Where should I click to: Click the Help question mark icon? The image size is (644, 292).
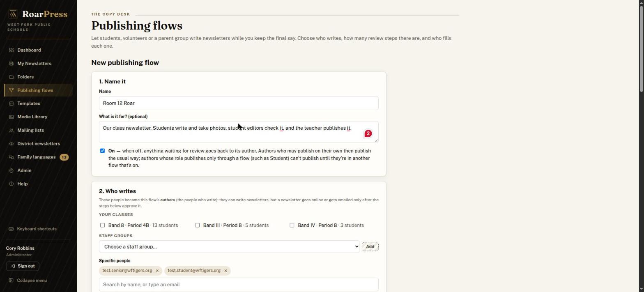tap(11, 184)
